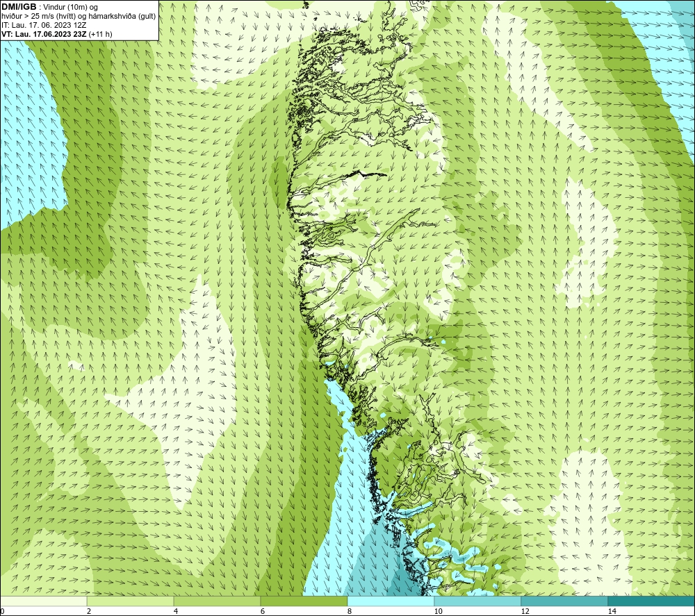Click the legend swatch between 4 and 6

pyautogui.click(x=217, y=601)
